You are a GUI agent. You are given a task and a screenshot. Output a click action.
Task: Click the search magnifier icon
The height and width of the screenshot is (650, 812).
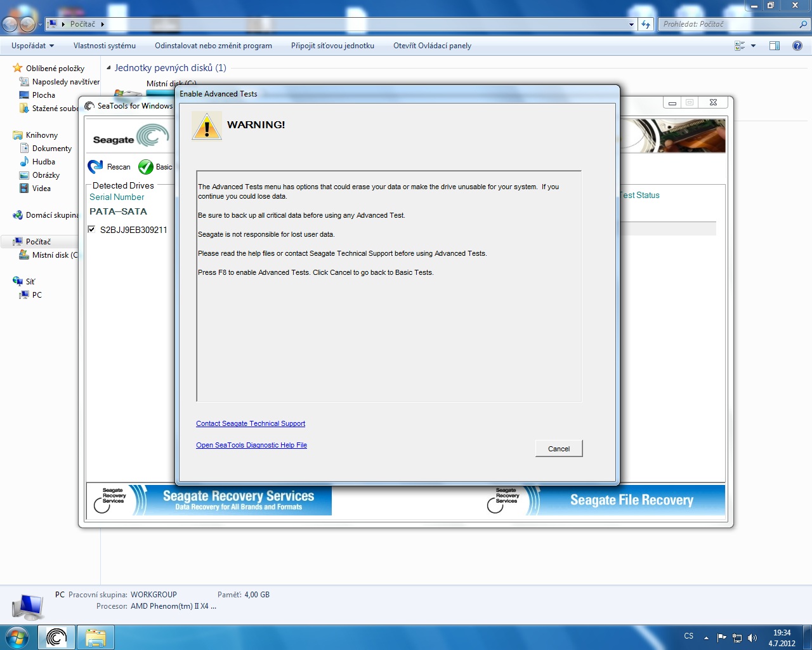click(803, 24)
